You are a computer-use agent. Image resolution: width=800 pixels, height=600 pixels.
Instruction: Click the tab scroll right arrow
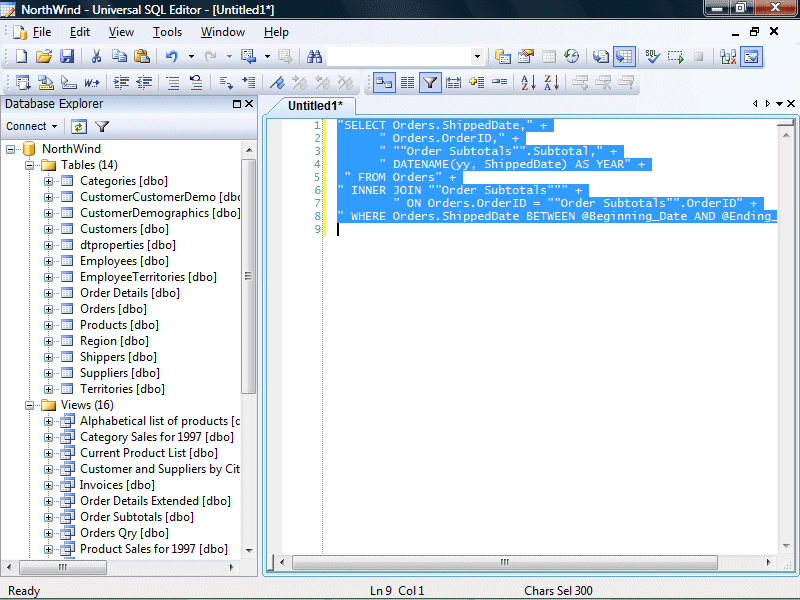767,104
